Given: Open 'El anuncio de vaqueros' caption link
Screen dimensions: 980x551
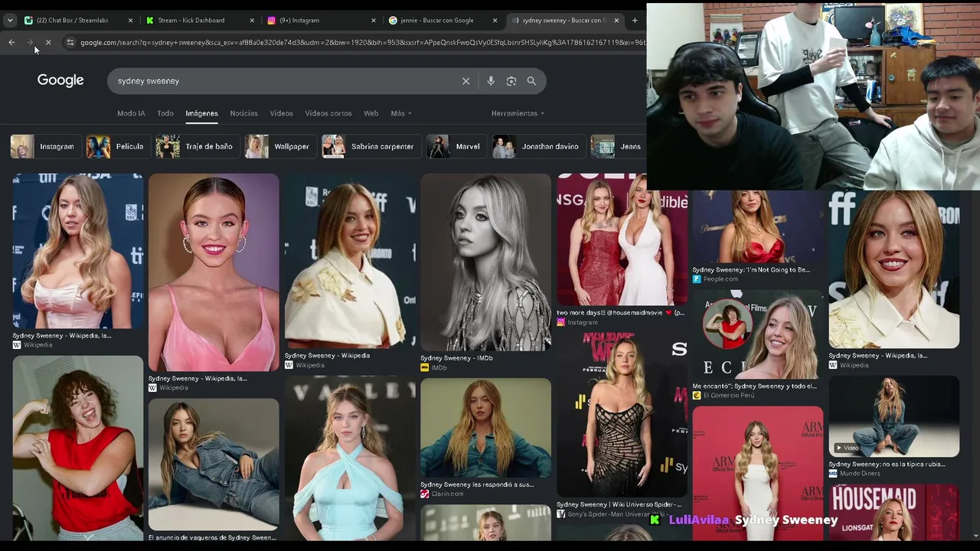Looking at the screenshot, I should pyautogui.click(x=212, y=537).
